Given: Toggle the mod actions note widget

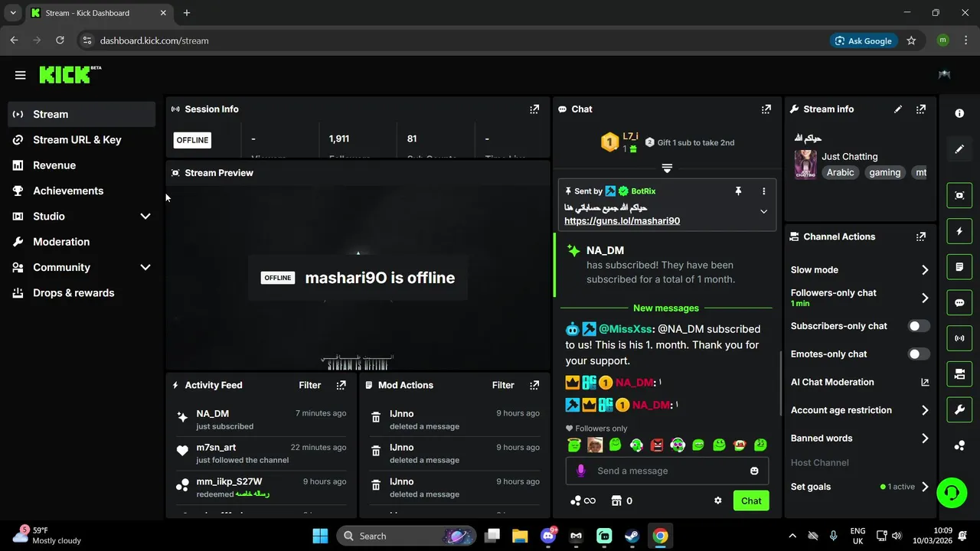Looking at the screenshot, I should (959, 267).
